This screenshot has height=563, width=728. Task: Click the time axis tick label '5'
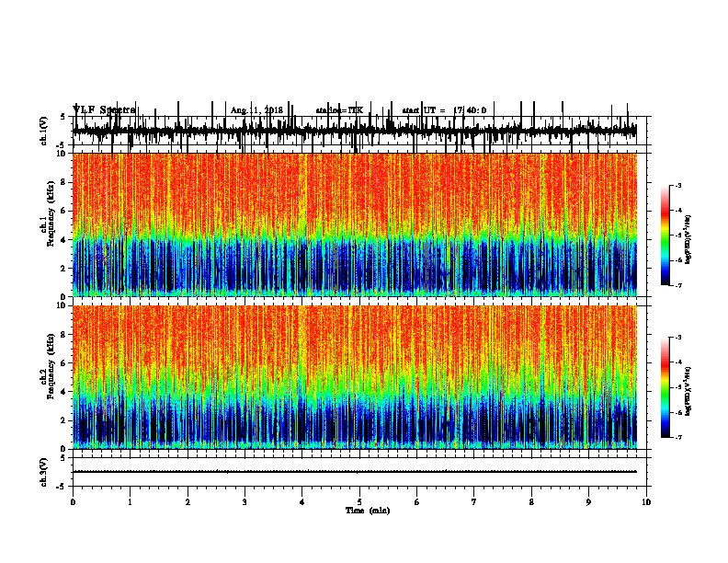click(359, 502)
